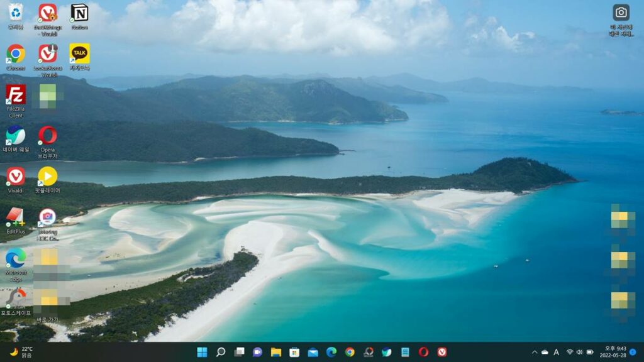Open PotPlayer yellow play icon on desktop
Viewport: 644px width, 362px height.
48,177
